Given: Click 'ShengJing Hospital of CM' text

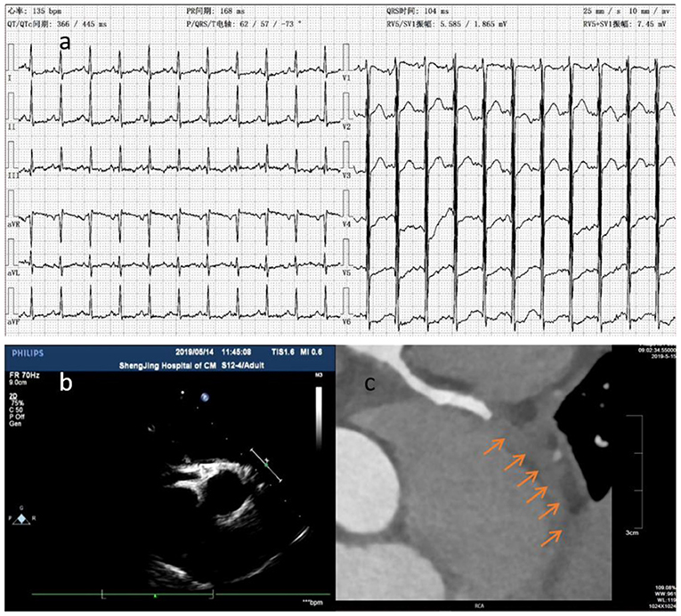Looking at the screenshot, I should pyautogui.click(x=167, y=366).
